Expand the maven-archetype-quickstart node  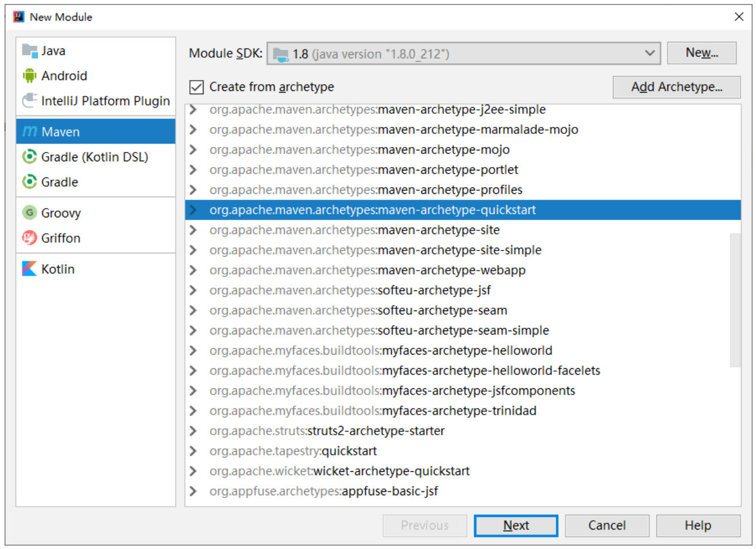pos(193,210)
